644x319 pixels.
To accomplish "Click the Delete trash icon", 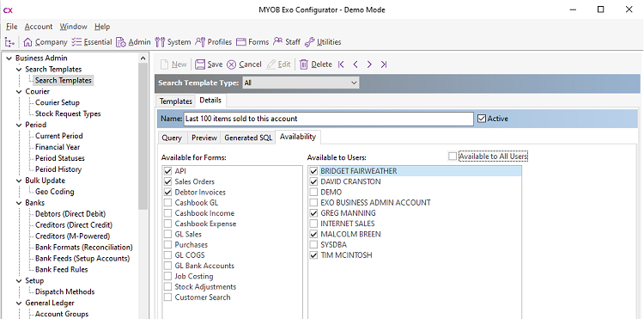I will click(303, 64).
